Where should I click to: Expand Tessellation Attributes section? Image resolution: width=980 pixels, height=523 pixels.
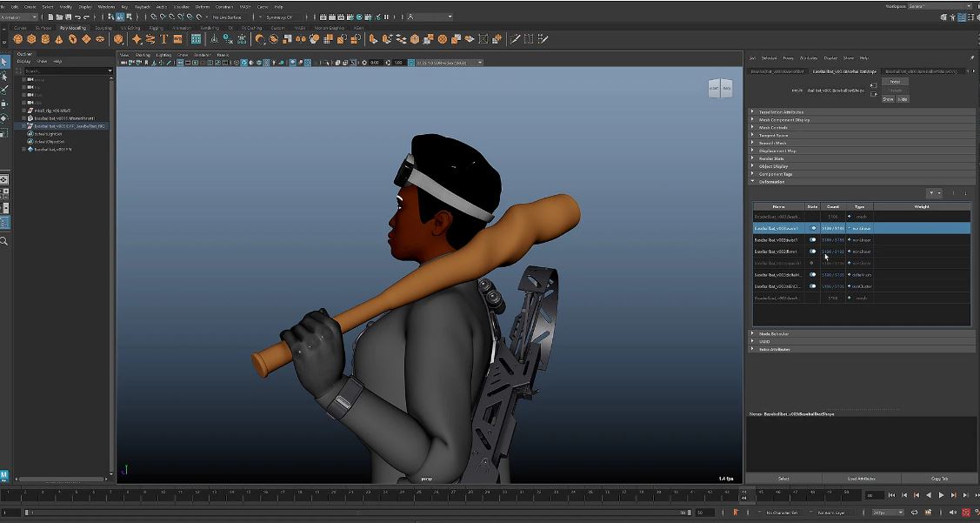coord(861,112)
